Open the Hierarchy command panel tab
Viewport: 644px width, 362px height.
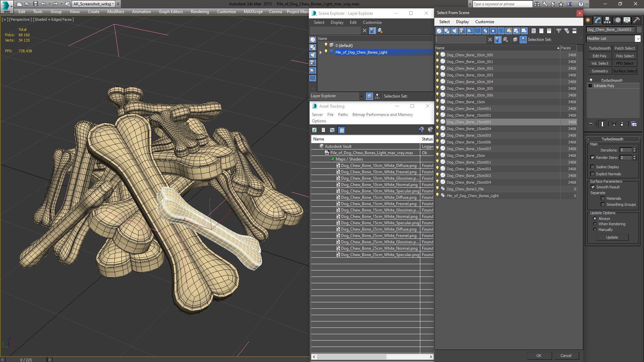[x=607, y=20]
